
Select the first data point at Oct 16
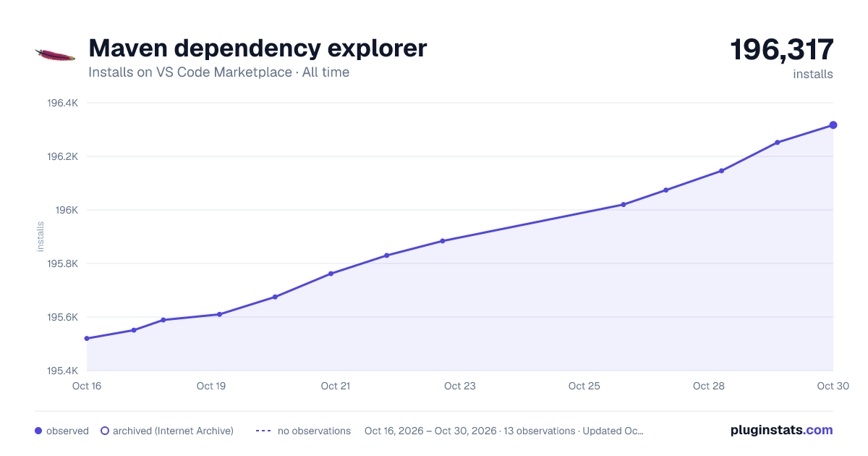(87, 339)
